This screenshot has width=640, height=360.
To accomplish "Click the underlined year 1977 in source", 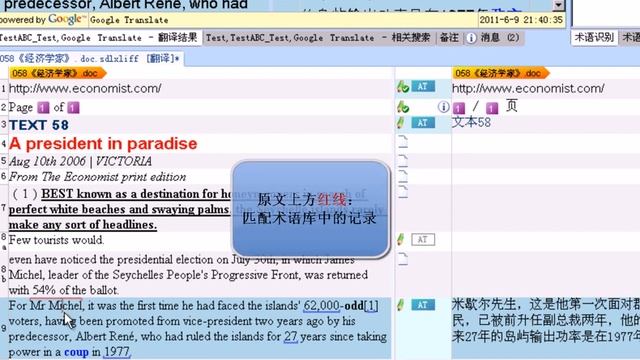I will coord(116,352).
